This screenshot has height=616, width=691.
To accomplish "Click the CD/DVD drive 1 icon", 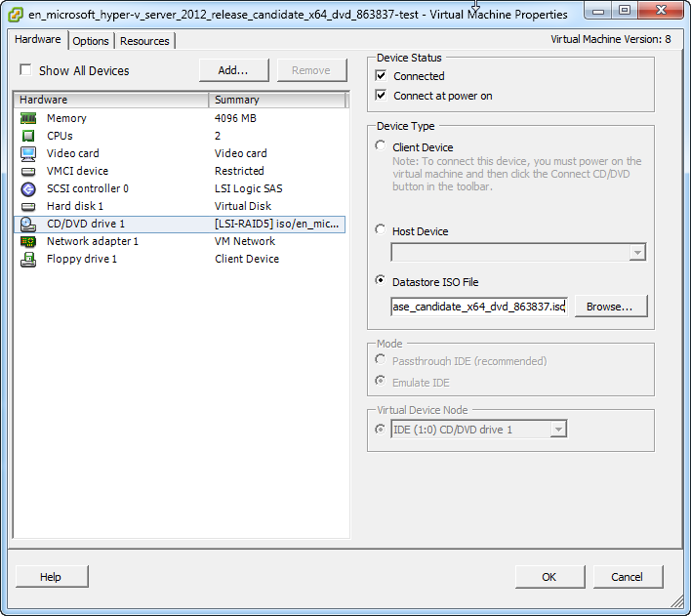I will [x=28, y=224].
